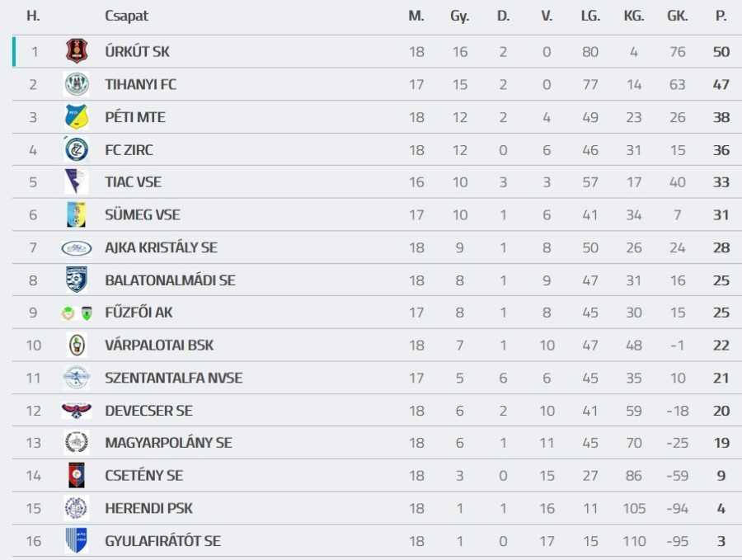Click the GK. goal difference column header
The image size is (742, 560).
(x=677, y=16)
